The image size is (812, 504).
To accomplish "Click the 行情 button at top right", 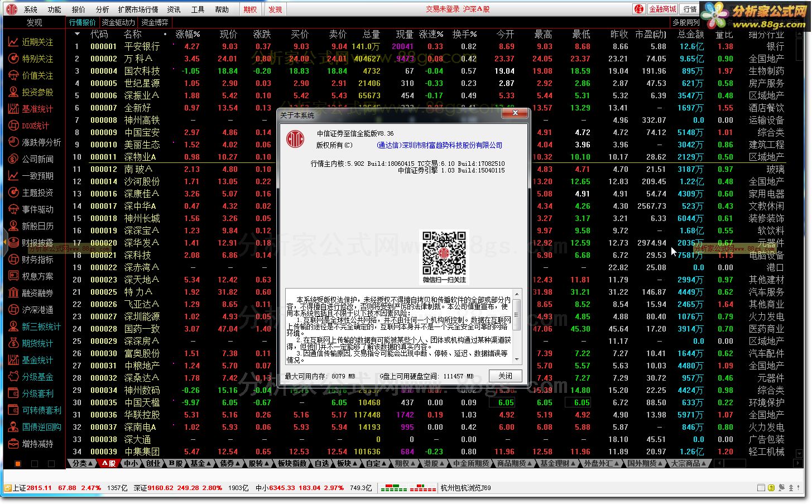I will point(690,9).
